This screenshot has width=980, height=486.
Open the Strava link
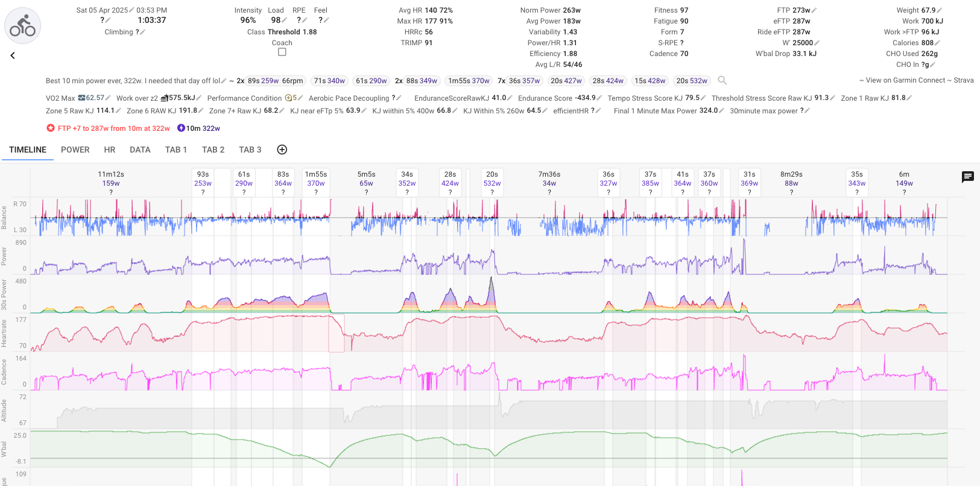pyautogui.click(x=964, y=80)
